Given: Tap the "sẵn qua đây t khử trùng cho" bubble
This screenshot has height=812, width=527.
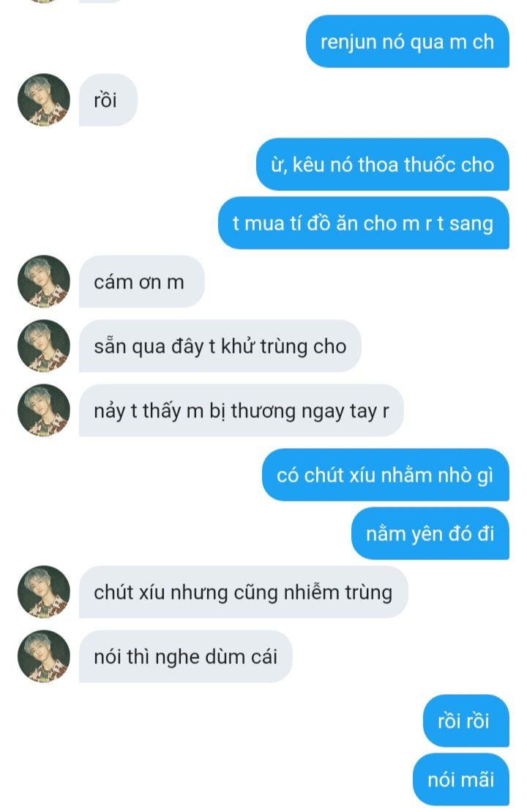Looking at the screenshot, I should pos(220,346).
